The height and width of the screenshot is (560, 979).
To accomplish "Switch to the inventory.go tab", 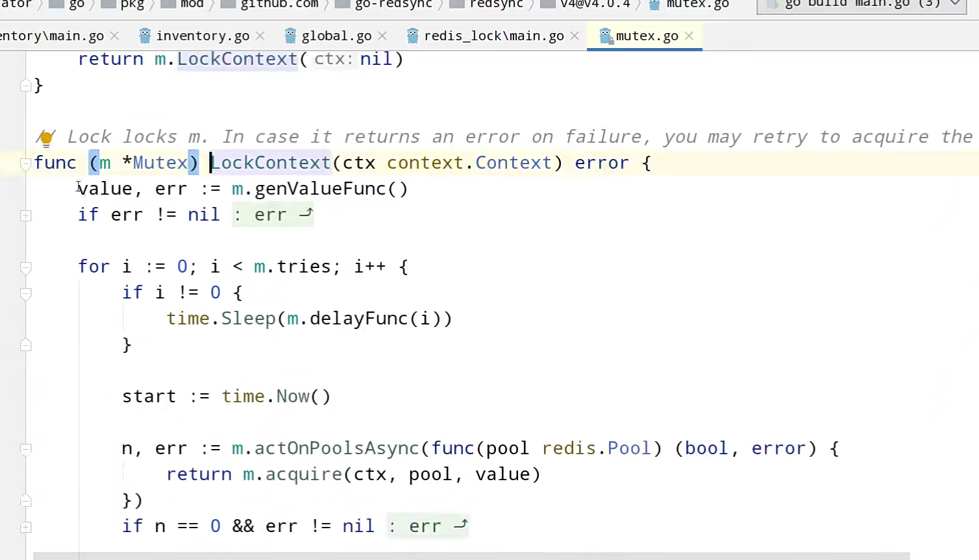I will 202,36.
